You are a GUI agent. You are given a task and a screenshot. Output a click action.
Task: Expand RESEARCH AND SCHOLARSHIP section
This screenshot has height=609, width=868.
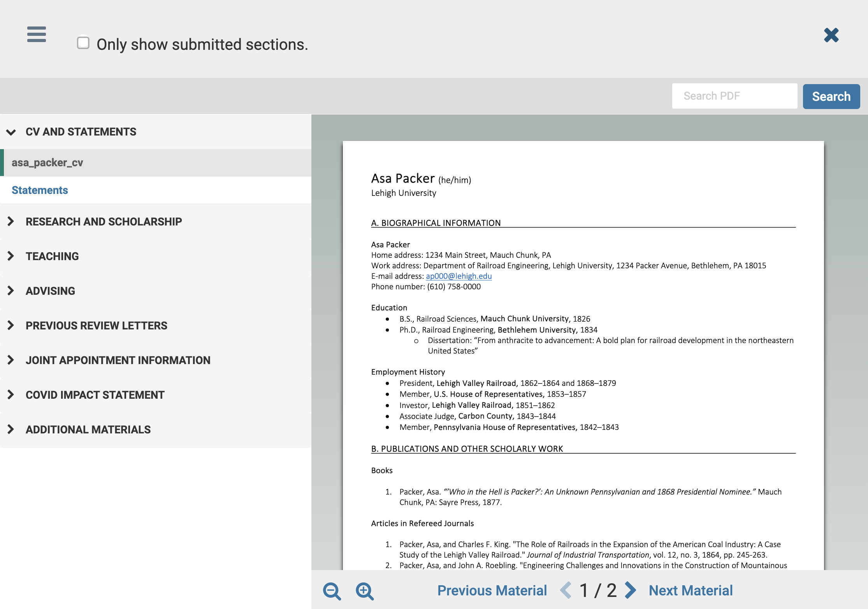[156, 222]
